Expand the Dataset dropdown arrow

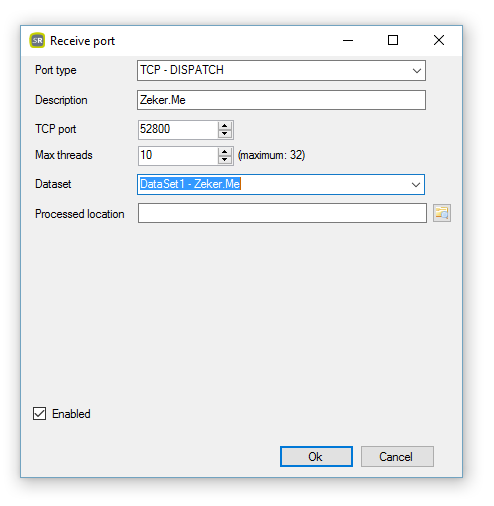pos(416,185)
